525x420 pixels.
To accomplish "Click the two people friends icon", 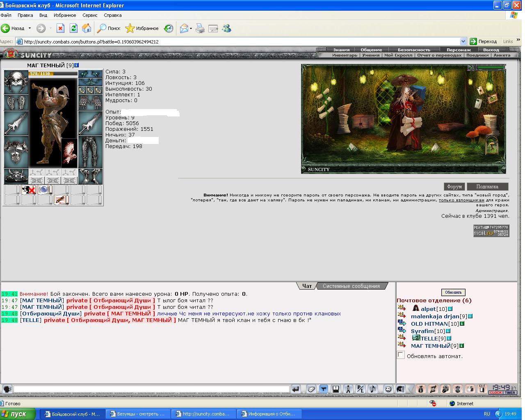I will tap(470, 389).
